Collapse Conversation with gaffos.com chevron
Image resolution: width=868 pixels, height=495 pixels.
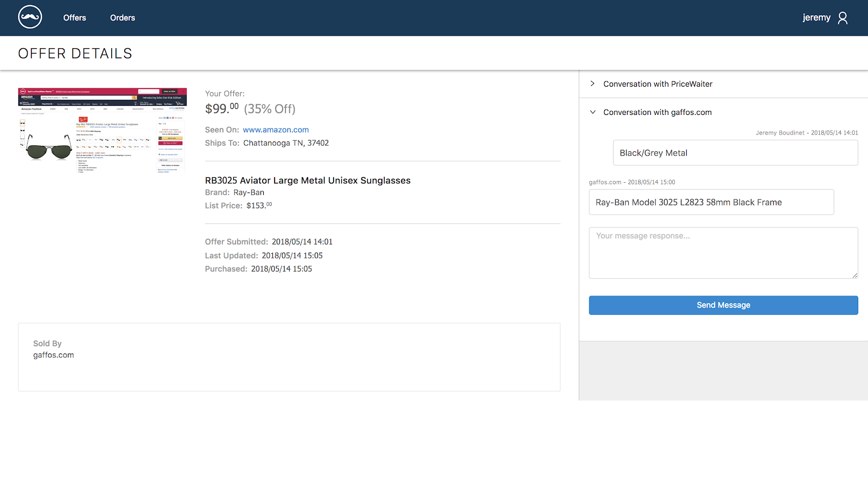[x=592, y=112]
